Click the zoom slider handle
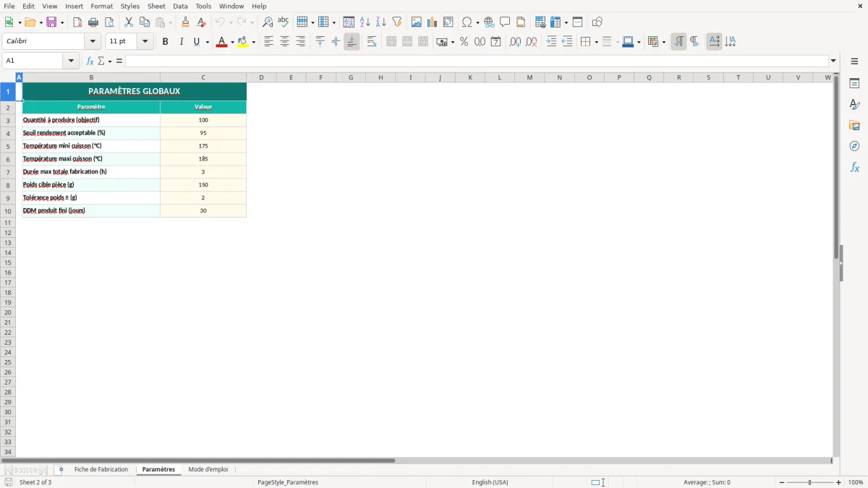The height and width of the screenshot is (488, 868). (x=810, y=482)
